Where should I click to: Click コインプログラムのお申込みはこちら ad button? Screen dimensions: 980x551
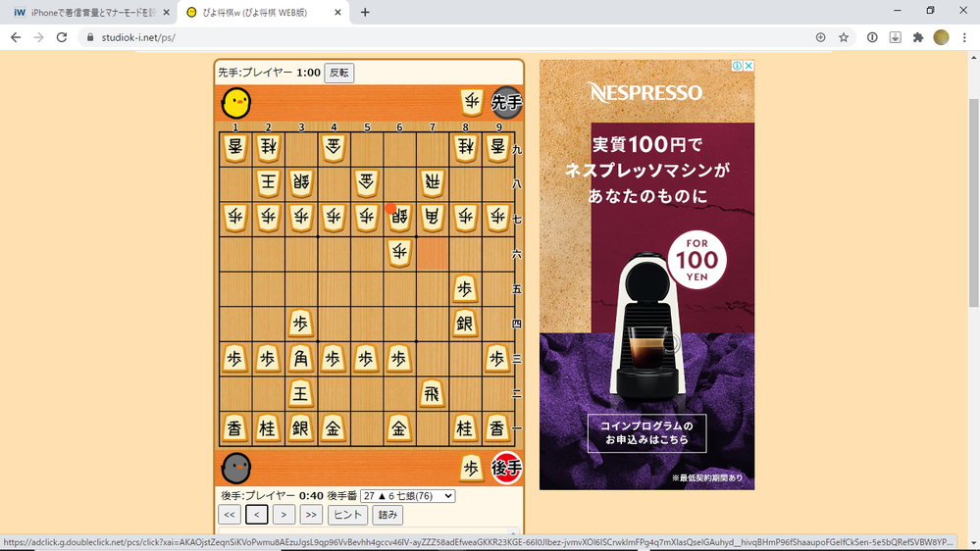pyautogui.click(x=646, y=433)
